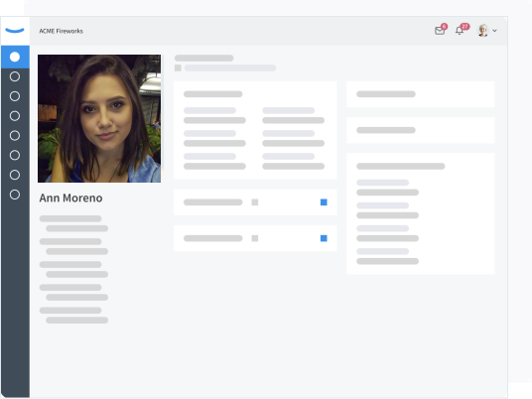Select the fourth sidebar circle icon
This screenshot has height=399, width=532.
click(x=15, y=116)
